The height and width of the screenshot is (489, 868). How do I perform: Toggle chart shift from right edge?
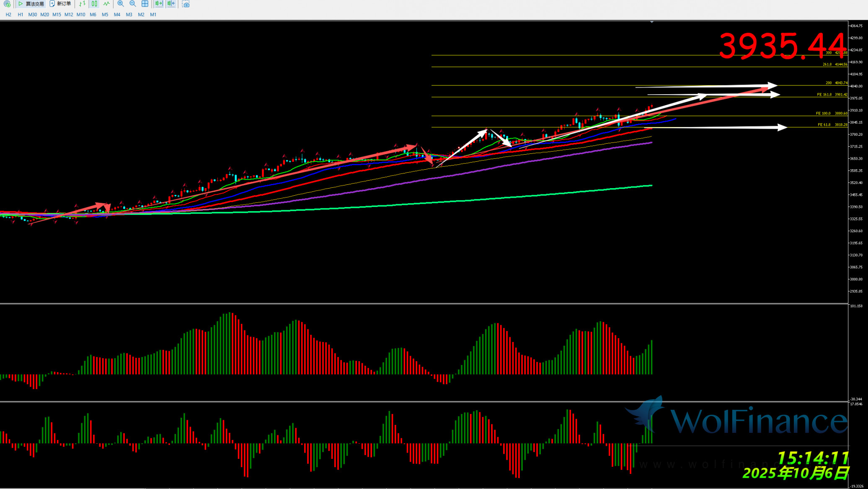(171, 4)
